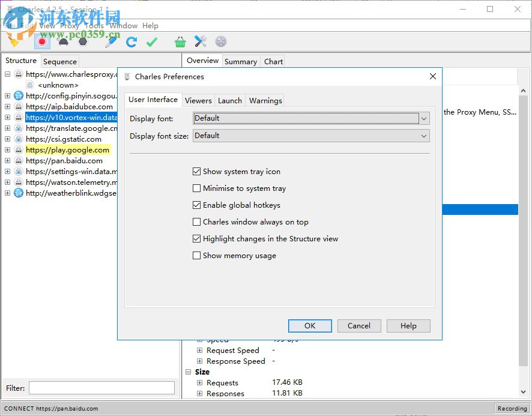Expand the aip.baidubce.com node
Image resolution: width=532 pixels, height=416 pixels.
click(x=7, y=106)
